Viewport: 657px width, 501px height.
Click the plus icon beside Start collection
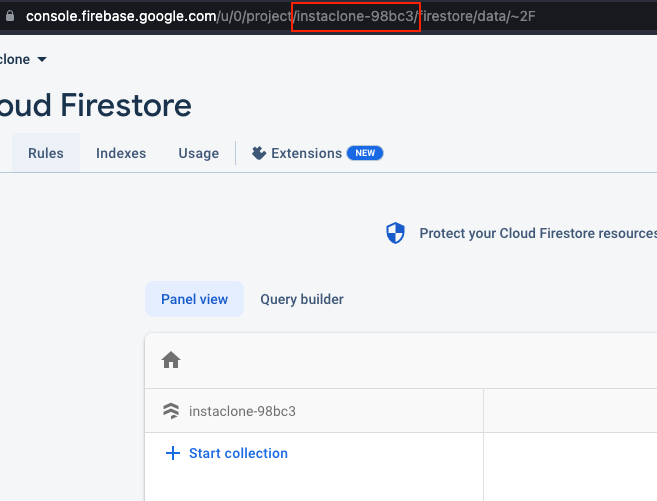(x=173, y=453)
